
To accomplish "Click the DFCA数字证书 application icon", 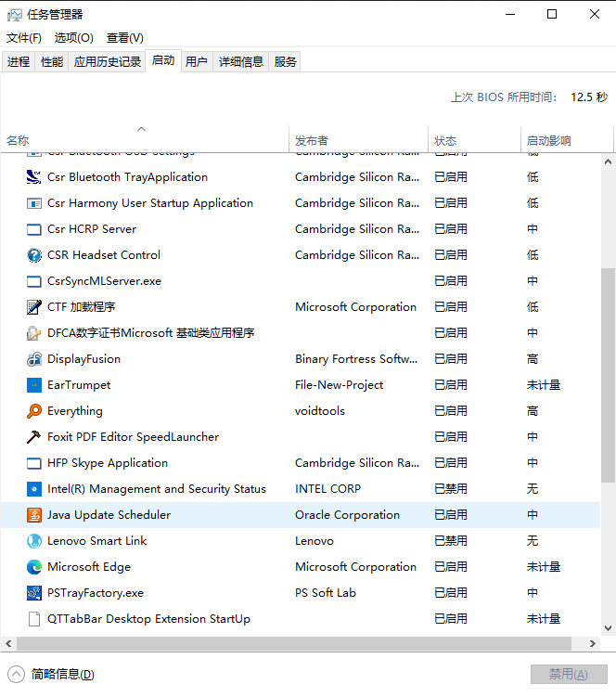I will 33,333.
